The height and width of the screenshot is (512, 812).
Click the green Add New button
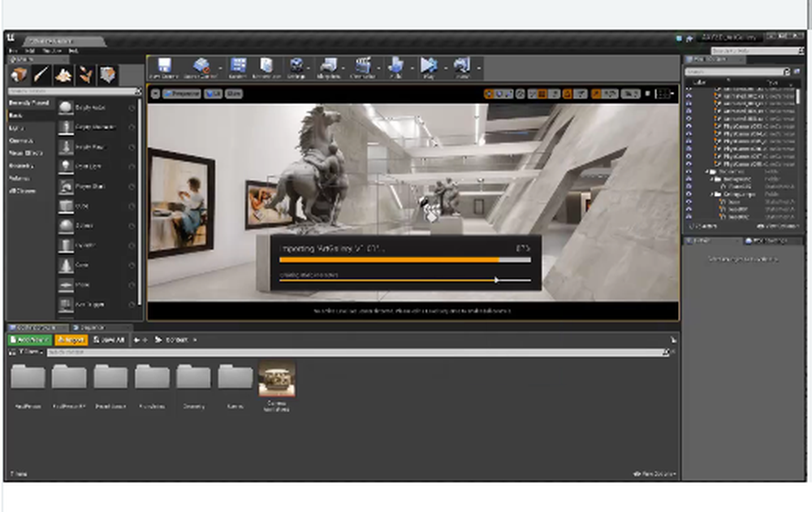29,340
